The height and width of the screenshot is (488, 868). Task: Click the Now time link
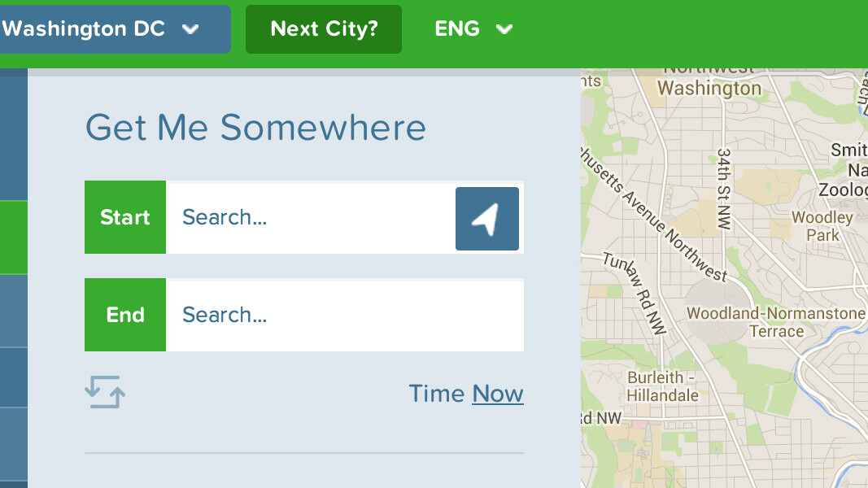497,394
